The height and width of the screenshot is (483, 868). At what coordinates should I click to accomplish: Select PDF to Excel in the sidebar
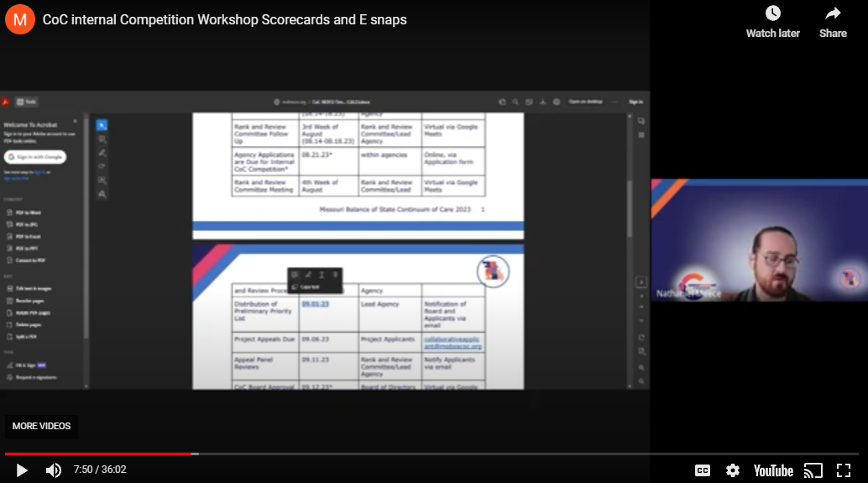click(24, 237)
